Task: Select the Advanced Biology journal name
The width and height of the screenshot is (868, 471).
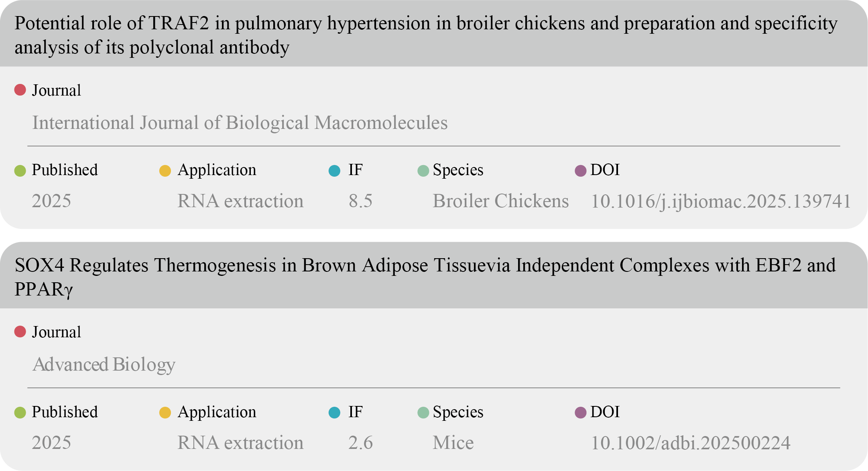Action: (x=104, y=365)
